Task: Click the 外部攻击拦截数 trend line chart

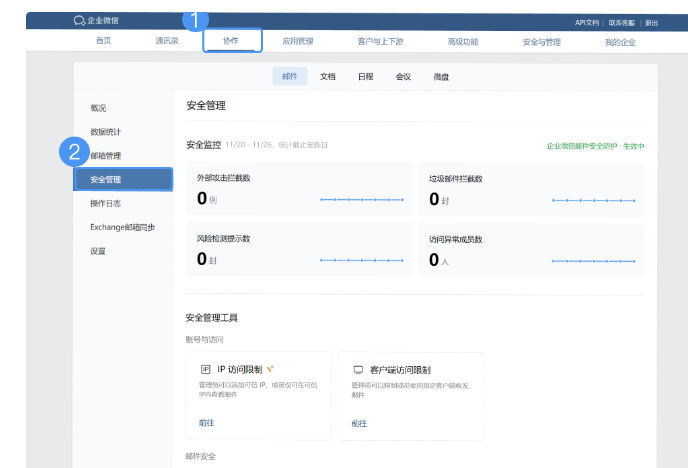Action: (361, 200)
